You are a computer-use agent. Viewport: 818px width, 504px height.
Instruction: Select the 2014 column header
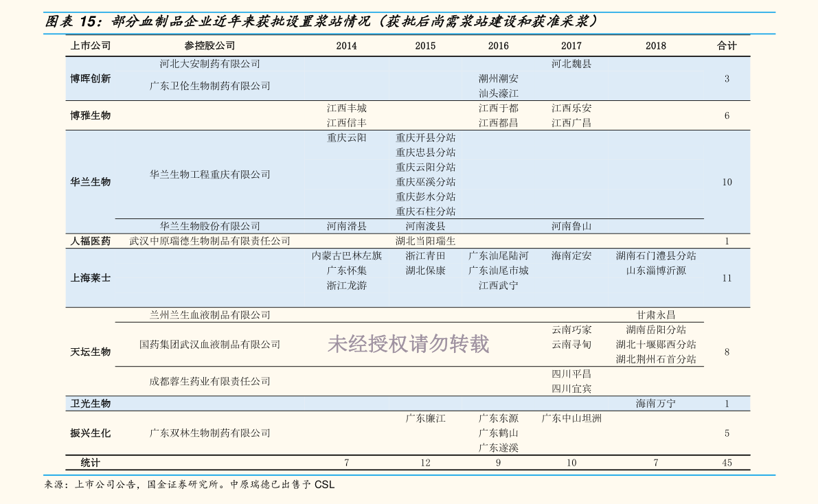(346, 46)
